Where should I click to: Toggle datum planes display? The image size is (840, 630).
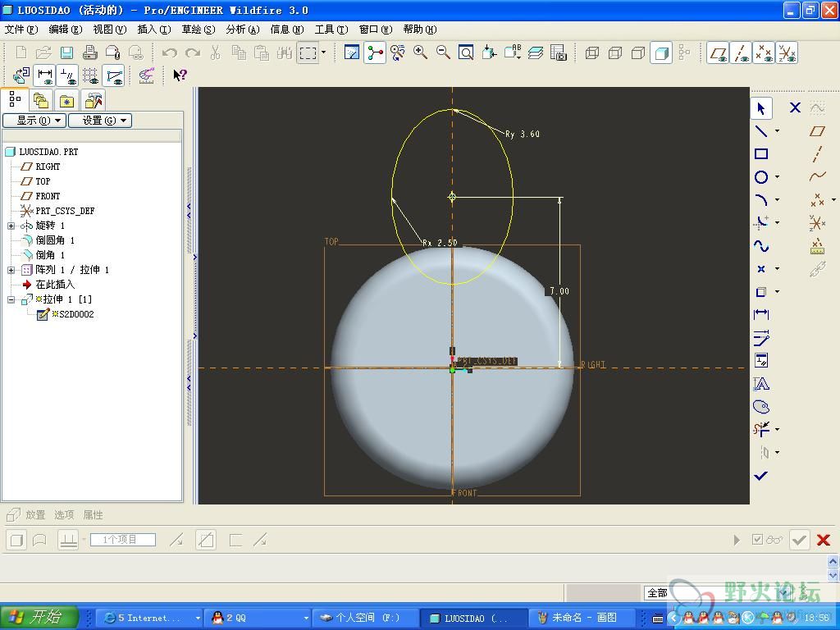pos(718,52)
